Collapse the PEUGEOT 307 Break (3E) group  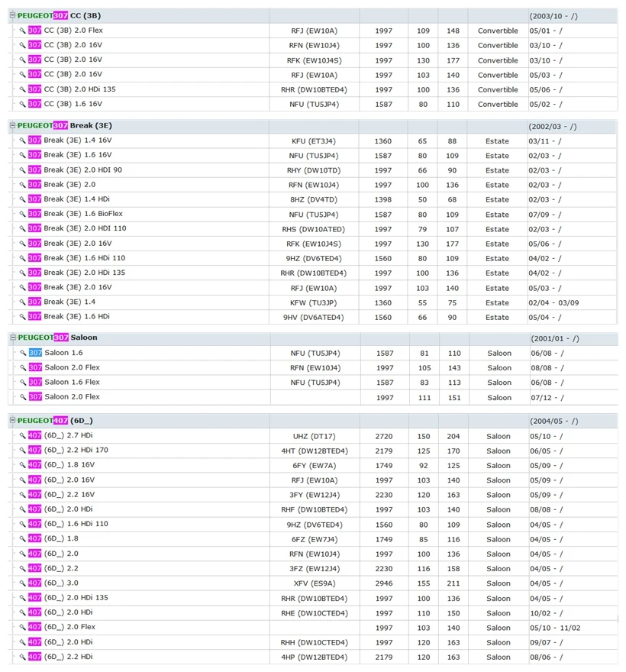12,125
